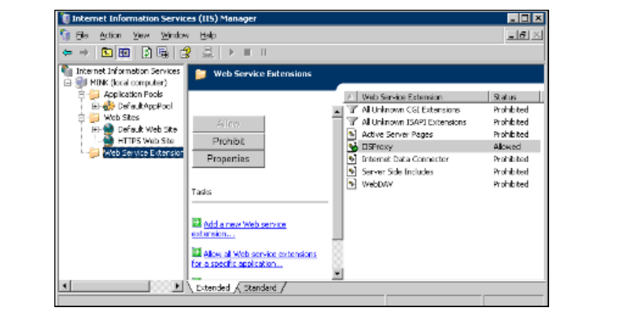Screen dimensions: 644x312
Task: Click the Application Pools folder icon
Action: click(95, 95)
